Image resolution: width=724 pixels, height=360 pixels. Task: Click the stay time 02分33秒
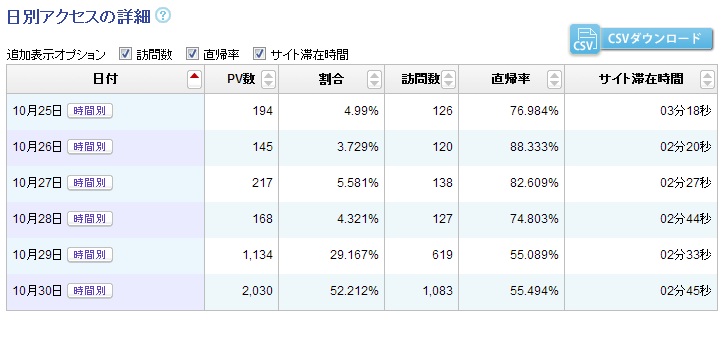tap(686, 254)
